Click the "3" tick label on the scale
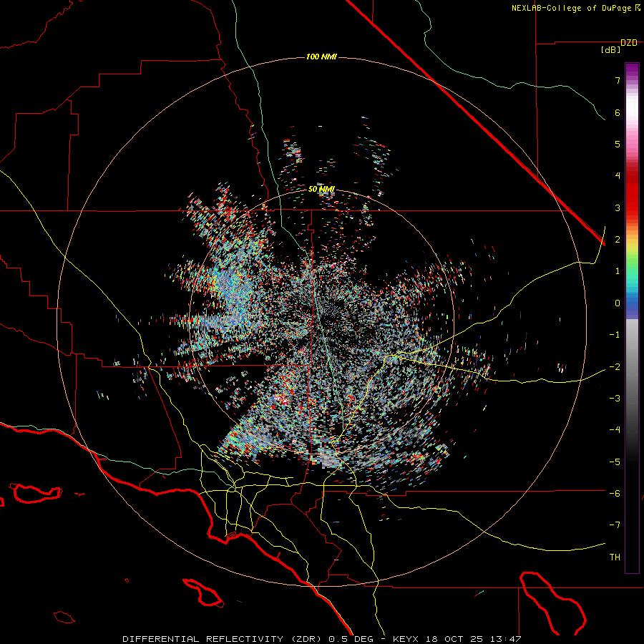644x644 pixels. (x=618, y=208)
